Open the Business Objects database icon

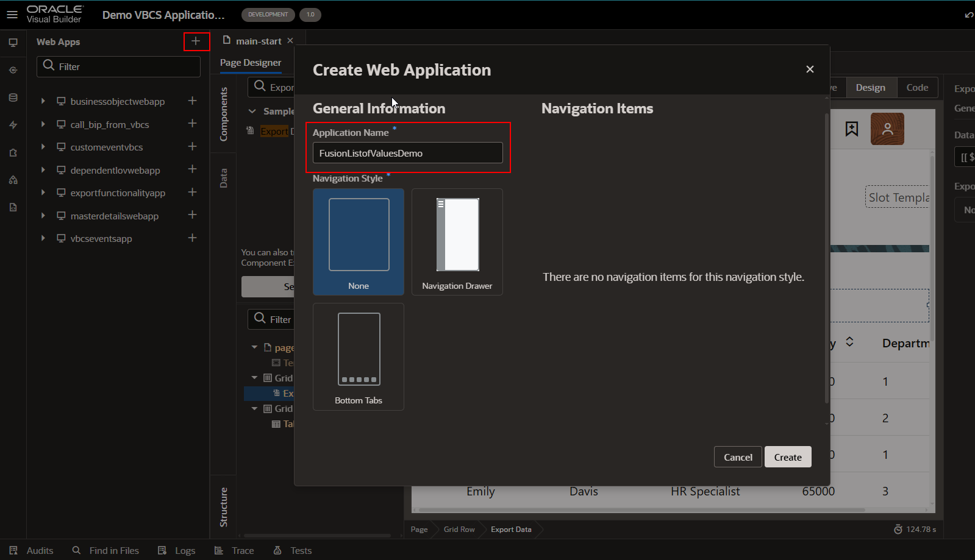(13, 97)
